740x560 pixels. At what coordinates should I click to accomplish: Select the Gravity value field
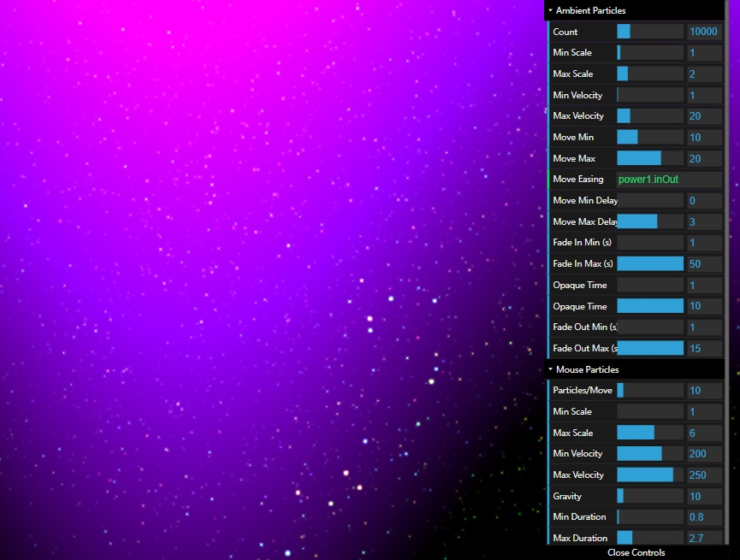[704, 496]
